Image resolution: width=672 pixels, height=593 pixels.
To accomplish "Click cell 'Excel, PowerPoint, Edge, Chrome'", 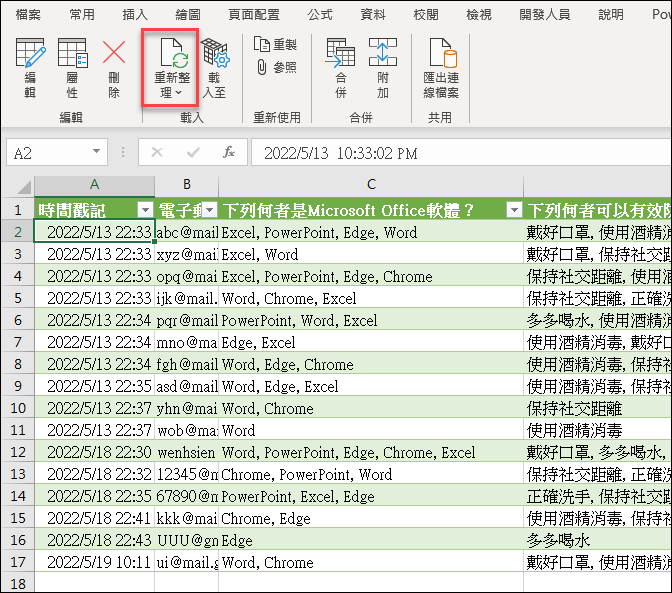I will tap(371, 276).
